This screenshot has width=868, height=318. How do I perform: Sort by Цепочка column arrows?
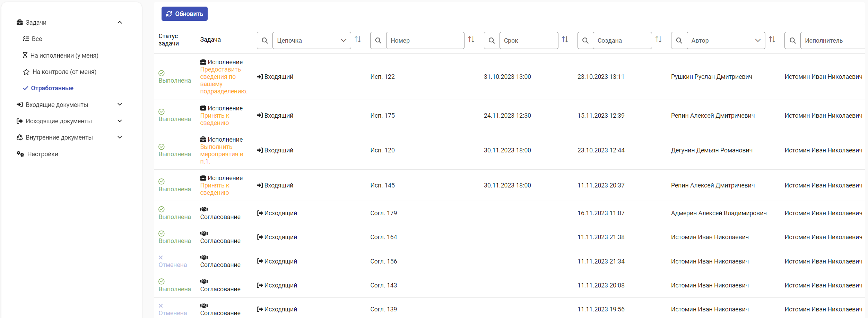click(358, 40)
